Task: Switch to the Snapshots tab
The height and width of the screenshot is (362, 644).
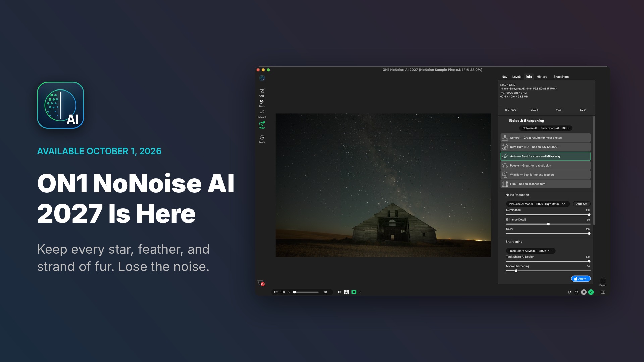Action: [561, 77]
